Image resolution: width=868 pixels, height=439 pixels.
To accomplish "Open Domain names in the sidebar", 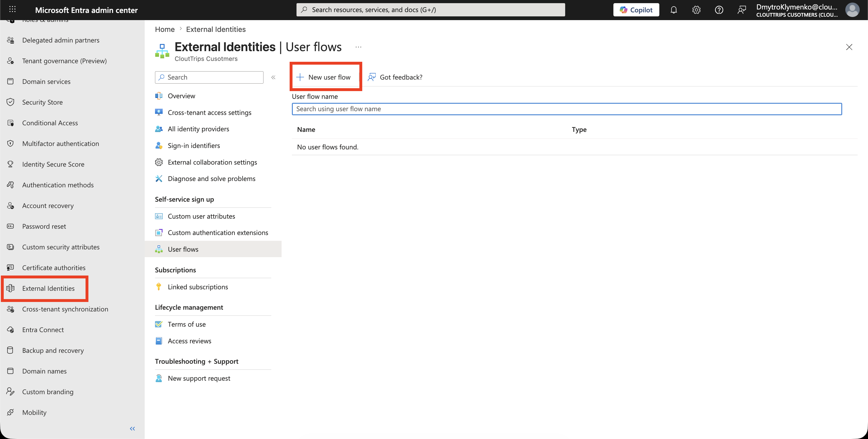I will coord(44,371).
